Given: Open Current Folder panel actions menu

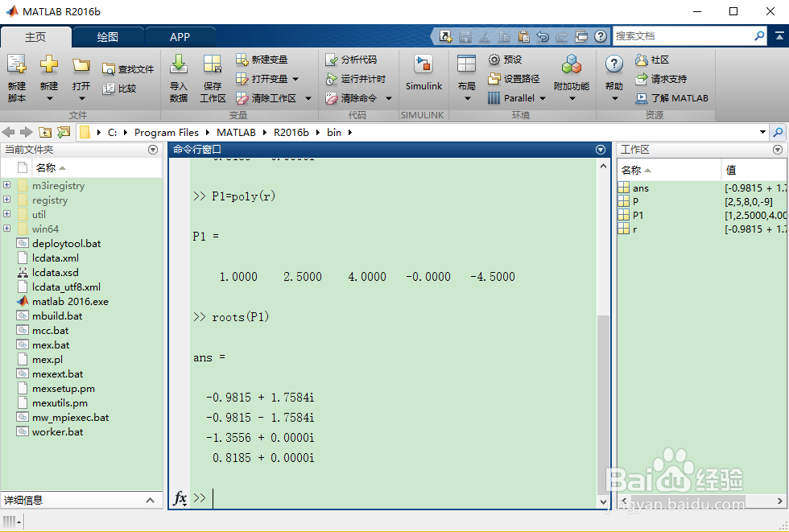Looking at the screenshot, I should [x=153, y=150].
